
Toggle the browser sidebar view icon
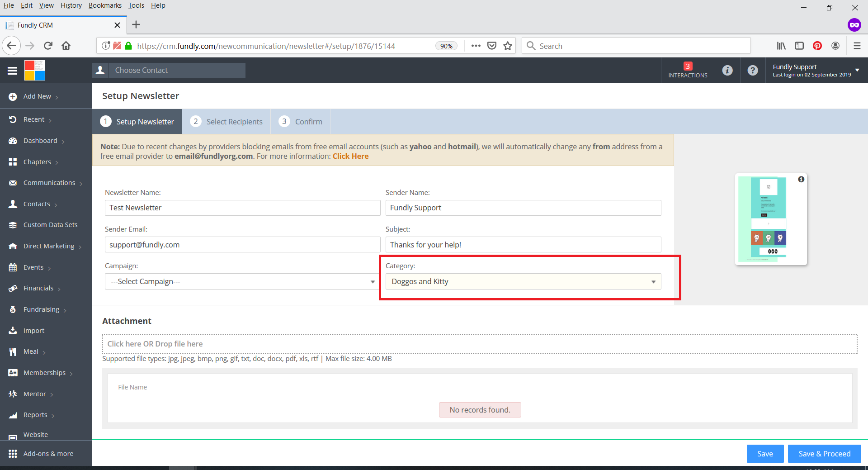point(799,46)
